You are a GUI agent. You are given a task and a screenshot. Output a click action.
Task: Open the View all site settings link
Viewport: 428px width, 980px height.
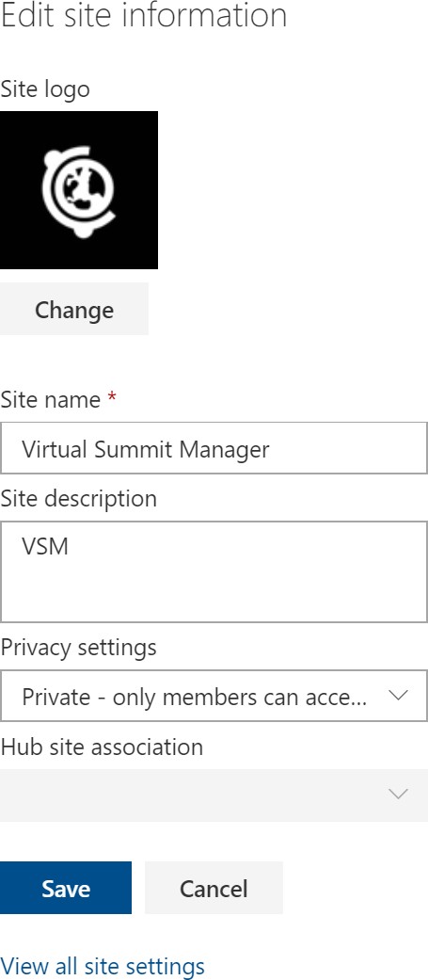[103, 966]
